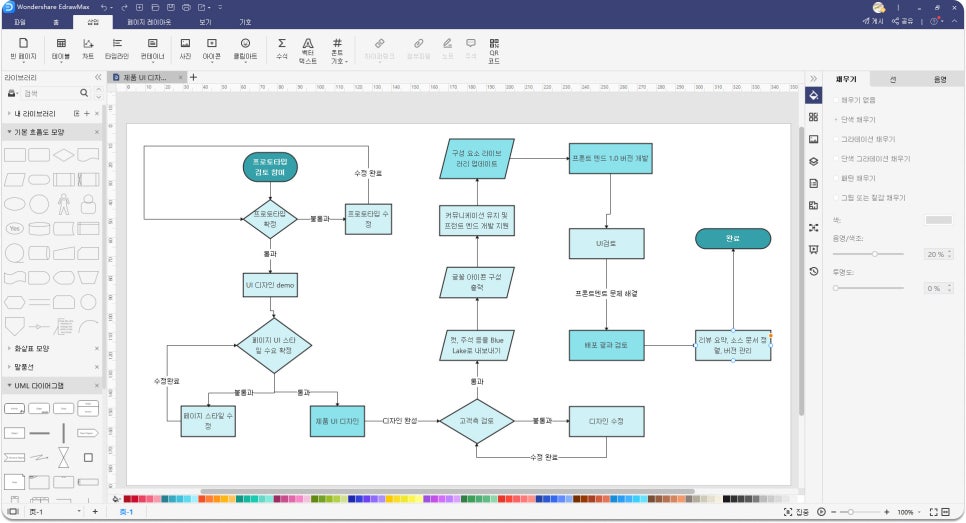Screen dimensions: 966x523
Task: Select 단색 채우기 (solid fill) option
Action: (x=853, y=120)
